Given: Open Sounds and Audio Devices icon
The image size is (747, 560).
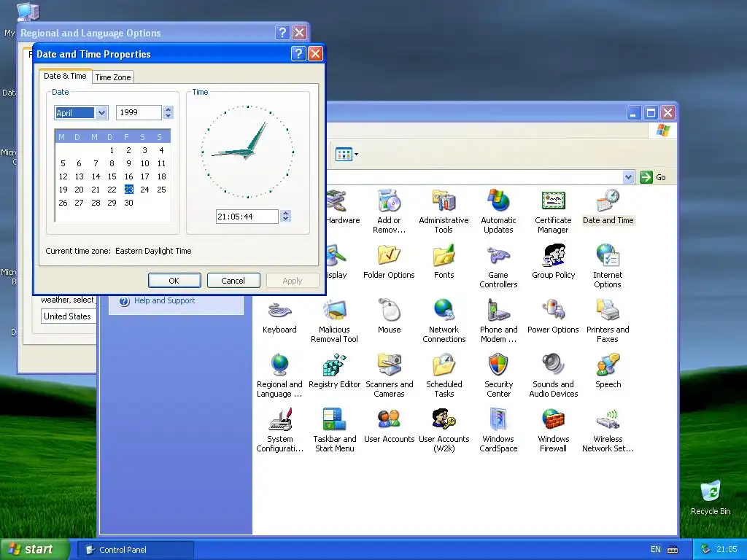Looking at the screenshot, I should (x=553, y=376).
